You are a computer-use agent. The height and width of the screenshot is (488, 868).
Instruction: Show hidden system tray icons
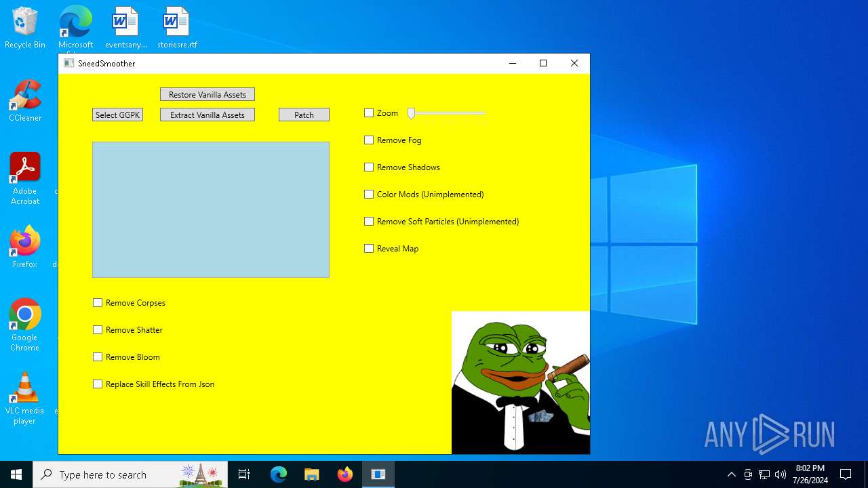[x=731, y=474]
